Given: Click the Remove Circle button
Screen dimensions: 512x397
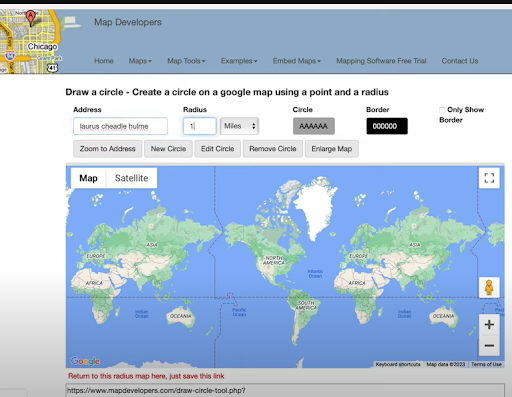Looking at the screenshot, I should 273,149.
